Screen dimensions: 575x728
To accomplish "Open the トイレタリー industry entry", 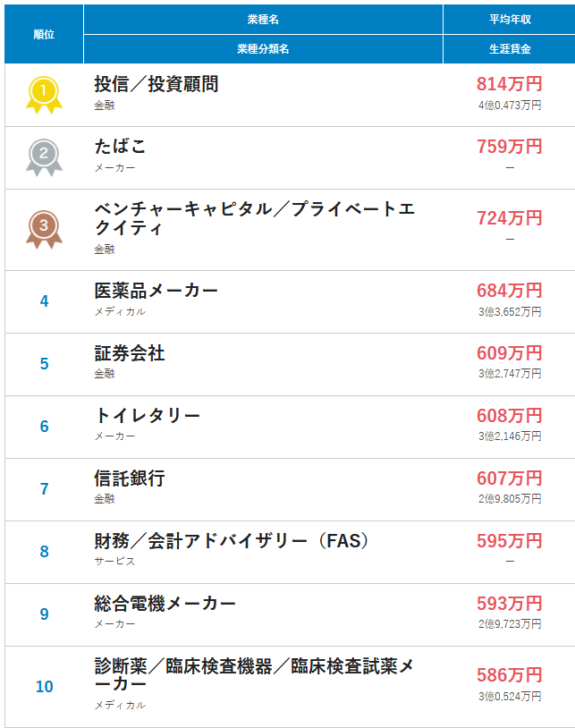I will [x=148, y=416].
